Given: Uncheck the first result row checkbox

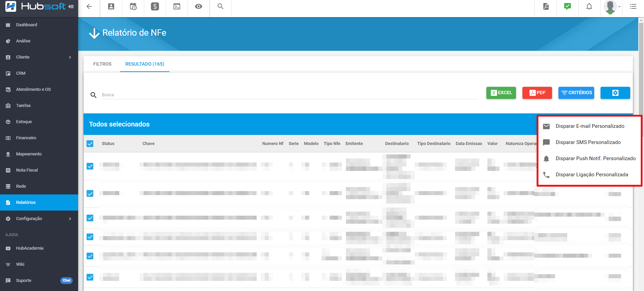Looking at the screenshot, I should 90,166.
